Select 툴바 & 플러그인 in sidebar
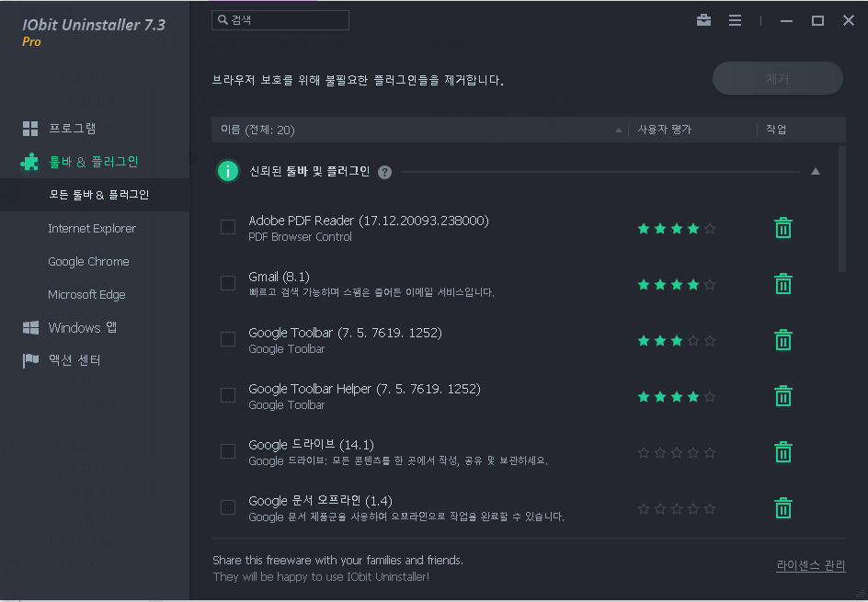This screenshot has height=602, width=868. [93, 162]
